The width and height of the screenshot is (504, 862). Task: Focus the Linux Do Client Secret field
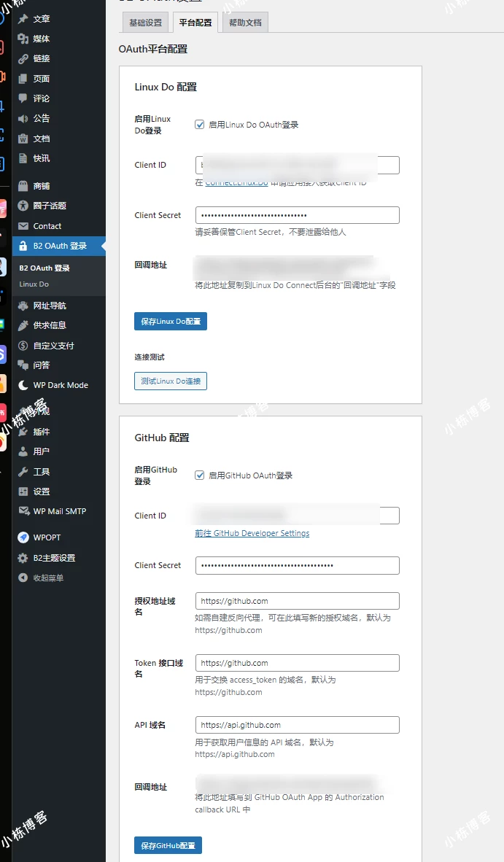[x=298, y=216]
